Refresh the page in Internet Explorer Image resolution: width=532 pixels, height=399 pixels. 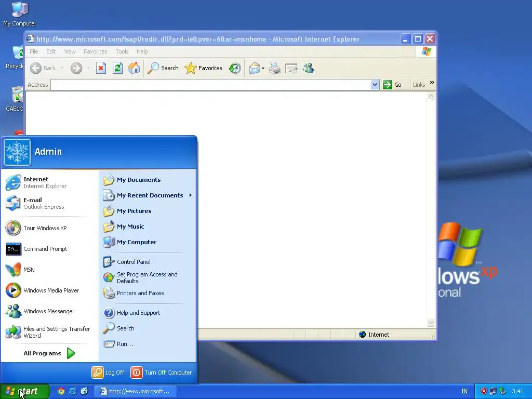(x=117, y=68)
